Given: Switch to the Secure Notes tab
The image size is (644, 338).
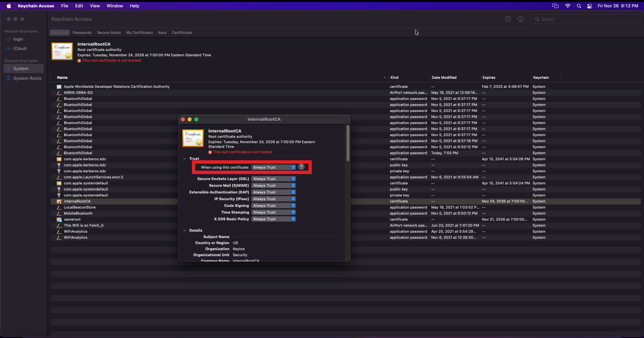Looking at the screenshot, I should [x=109, y=33].
